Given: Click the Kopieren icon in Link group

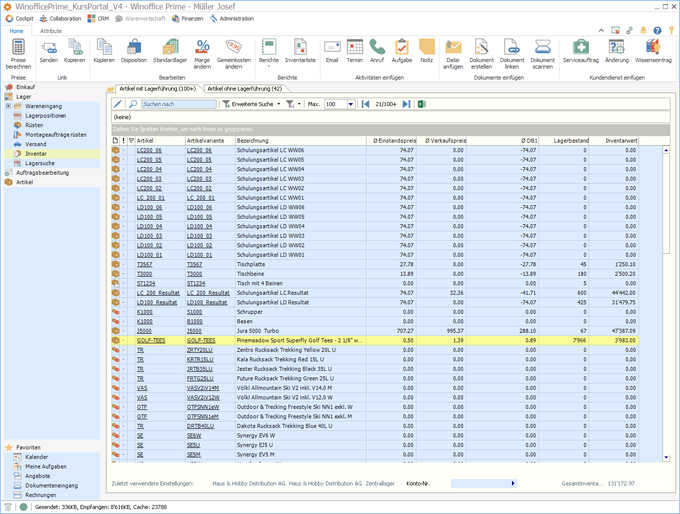Looking at the screenshot, I should [x=75, y=47].
